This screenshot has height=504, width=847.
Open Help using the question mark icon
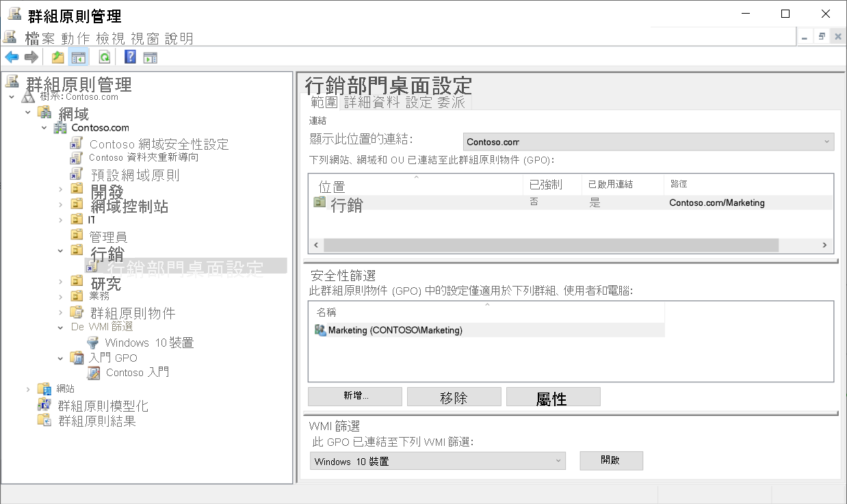tap(129, 57)
